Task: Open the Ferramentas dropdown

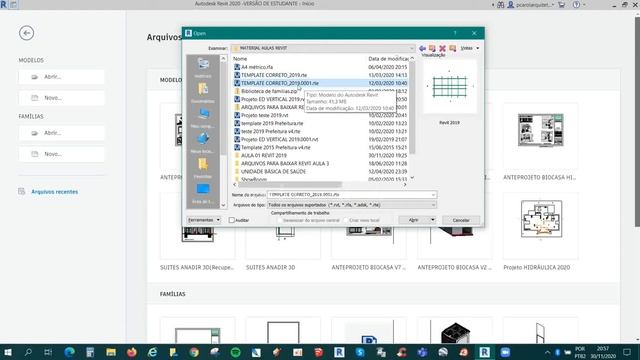Action: pyautogui.click(x=204, y=220)
